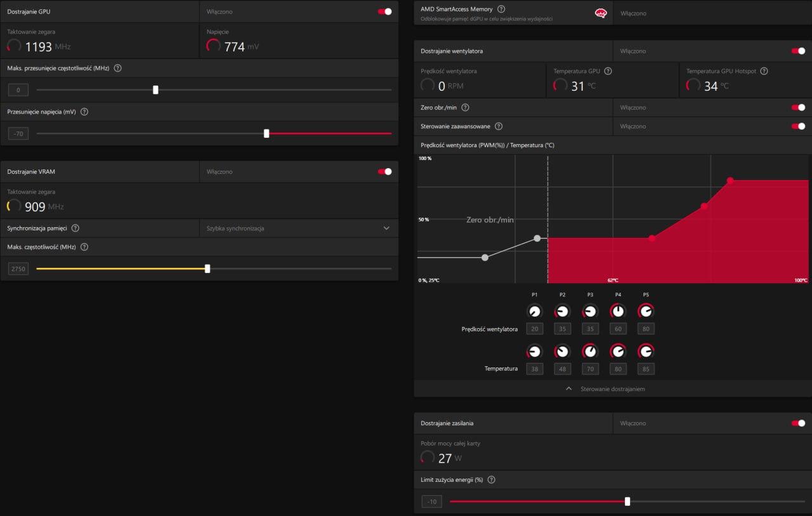
Task: Click the P5 temperature value field showing 85
Action: click(646, 369)
